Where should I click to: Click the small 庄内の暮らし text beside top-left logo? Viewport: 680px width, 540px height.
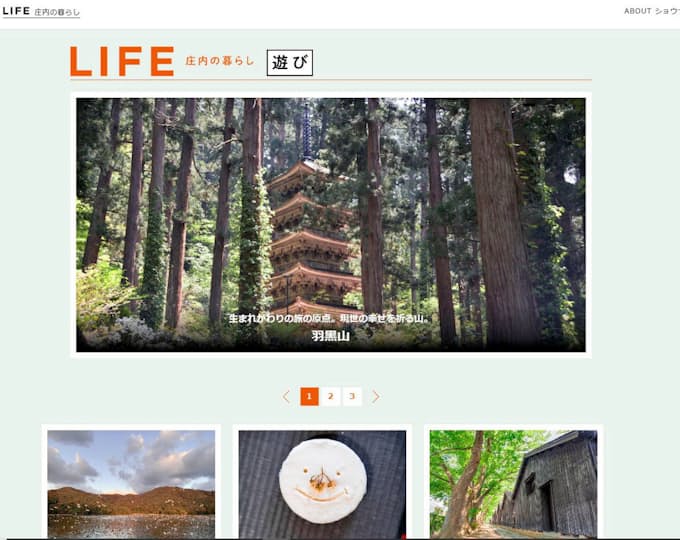click(x=57, y=12)
